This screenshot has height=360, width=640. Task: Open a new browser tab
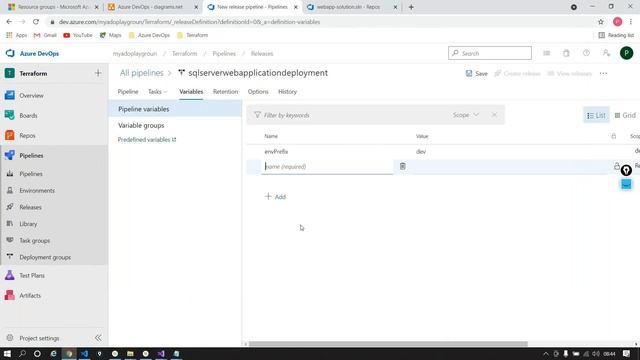tap(411, 7)
